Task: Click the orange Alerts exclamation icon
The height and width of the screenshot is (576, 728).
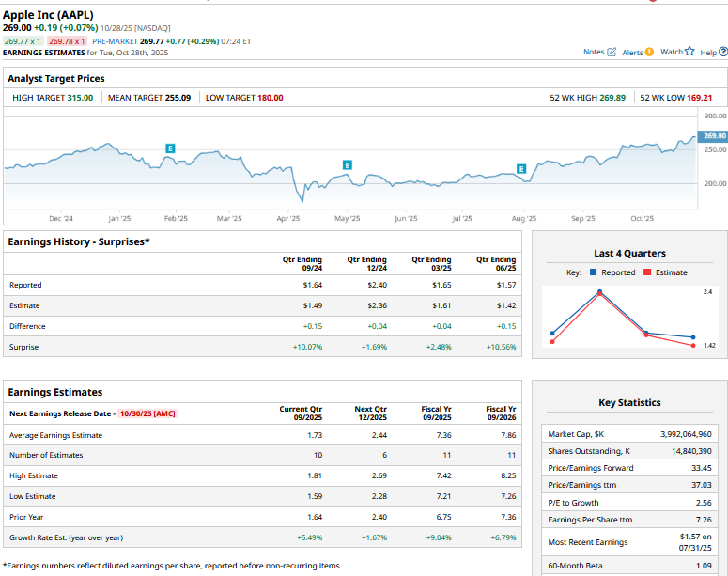Action: pos(649,52)
